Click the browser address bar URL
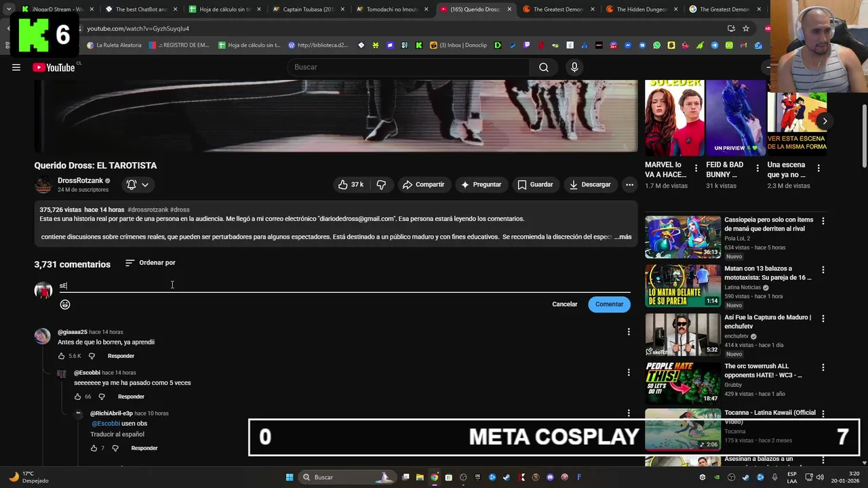 tap(138, 28)
